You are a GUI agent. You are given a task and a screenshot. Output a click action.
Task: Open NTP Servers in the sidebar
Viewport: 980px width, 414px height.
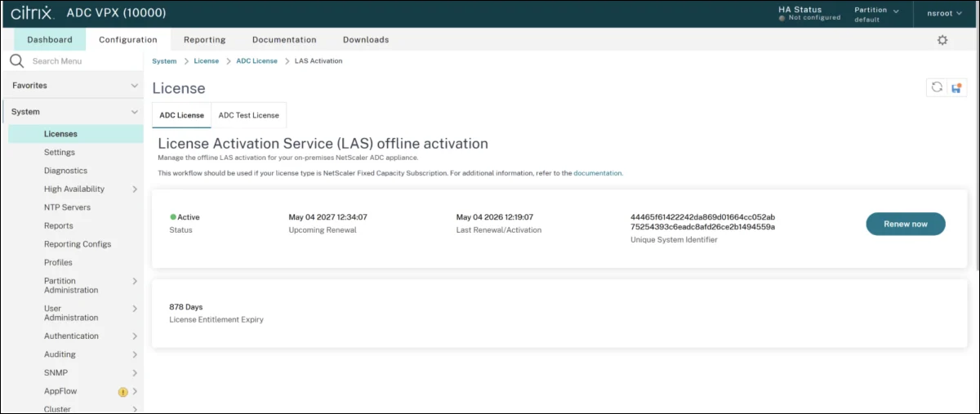point(67,207)
